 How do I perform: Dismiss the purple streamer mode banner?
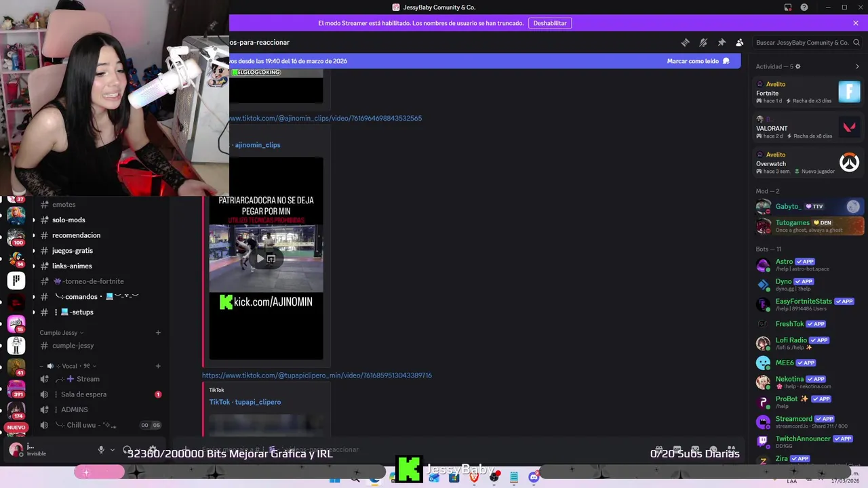tap(856, 23)
